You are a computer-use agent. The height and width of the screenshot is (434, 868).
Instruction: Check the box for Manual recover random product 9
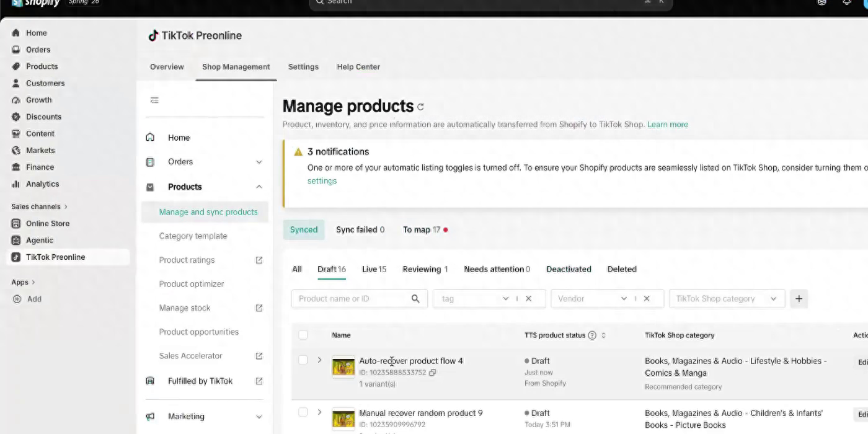coord(303,412)
